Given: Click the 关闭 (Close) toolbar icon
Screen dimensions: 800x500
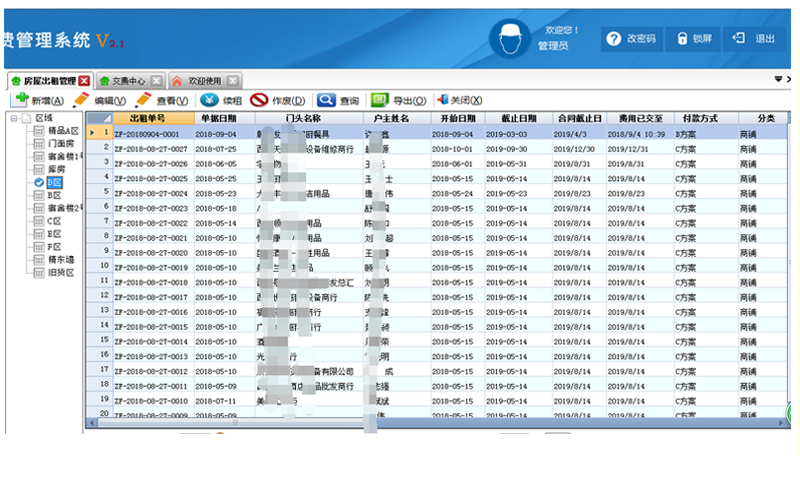Looking at the screenshot, I should pyautogui.click(x=441, y=100).
